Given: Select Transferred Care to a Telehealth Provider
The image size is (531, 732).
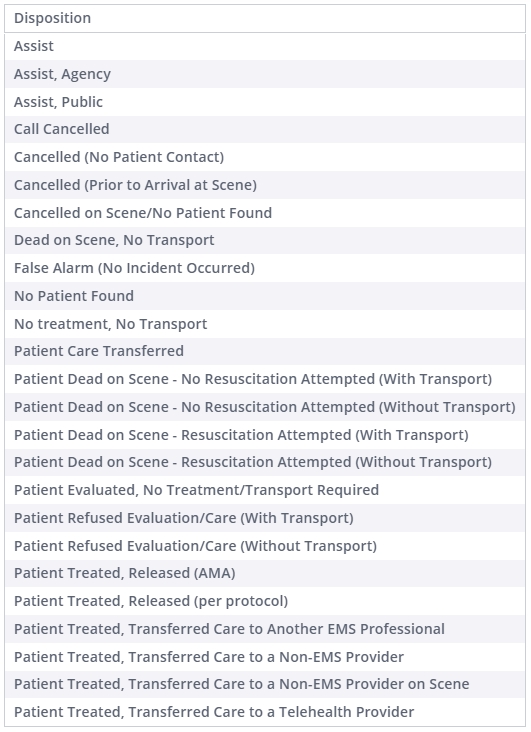Looking at the screenshot, I should tap(265, 712).
